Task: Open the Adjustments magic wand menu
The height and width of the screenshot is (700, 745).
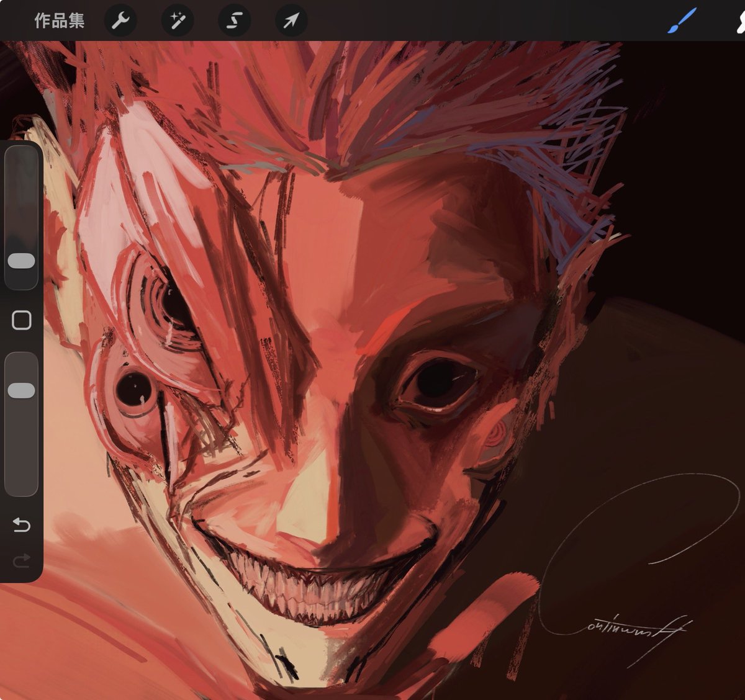Action: [x=178, y=21]
